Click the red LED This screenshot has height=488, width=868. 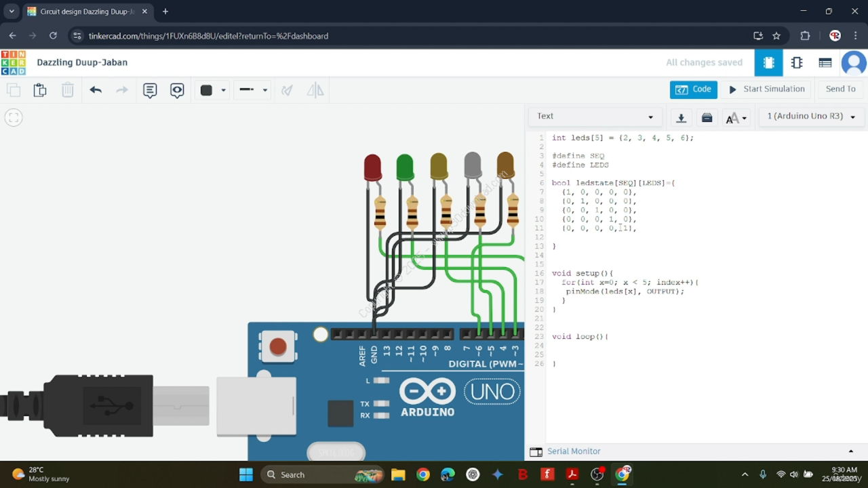(x=372, y=167)
